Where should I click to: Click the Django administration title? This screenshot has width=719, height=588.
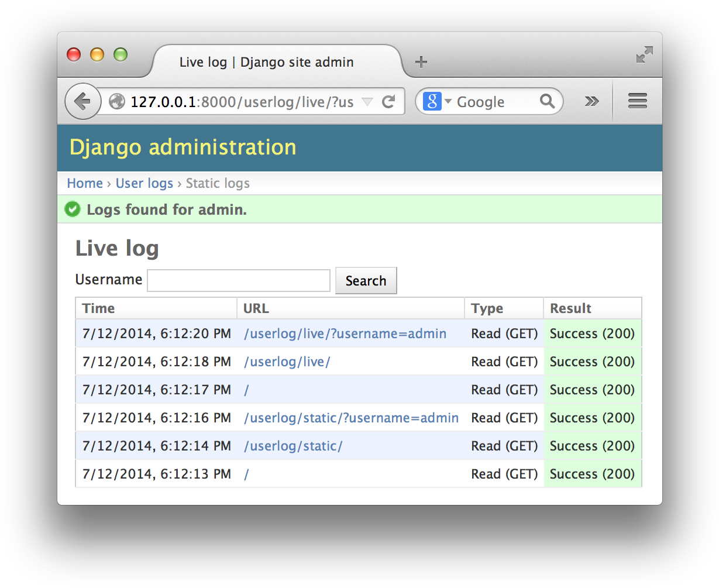183,147
